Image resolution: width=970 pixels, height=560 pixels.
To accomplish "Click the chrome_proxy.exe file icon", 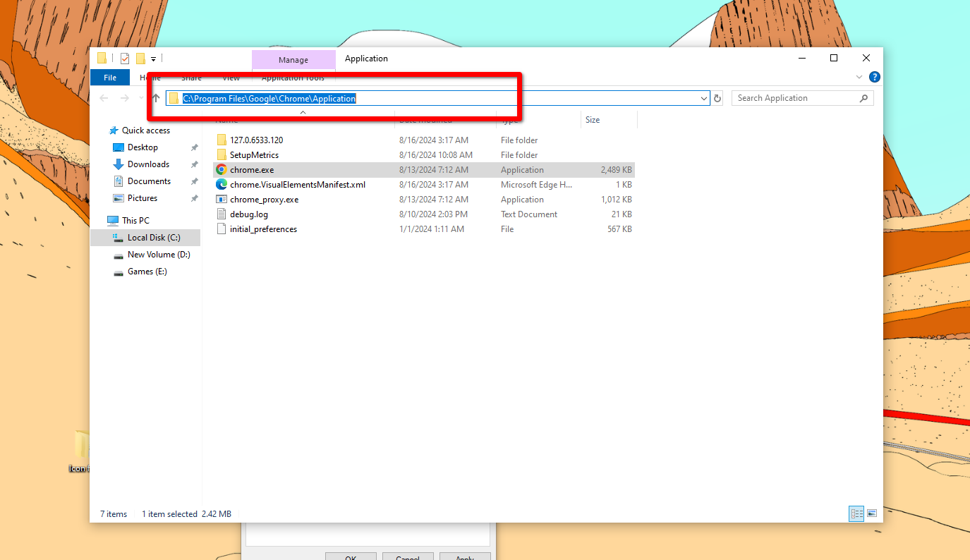I will 222,200.
